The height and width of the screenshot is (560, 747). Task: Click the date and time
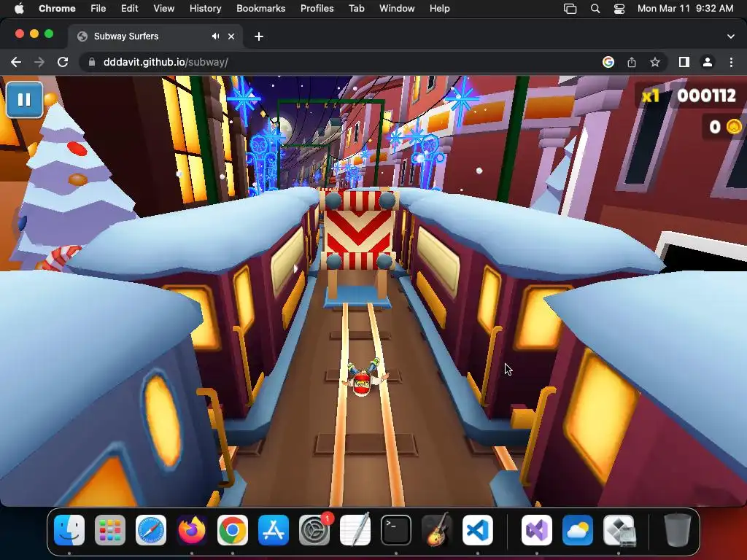(x=685, y=8)
